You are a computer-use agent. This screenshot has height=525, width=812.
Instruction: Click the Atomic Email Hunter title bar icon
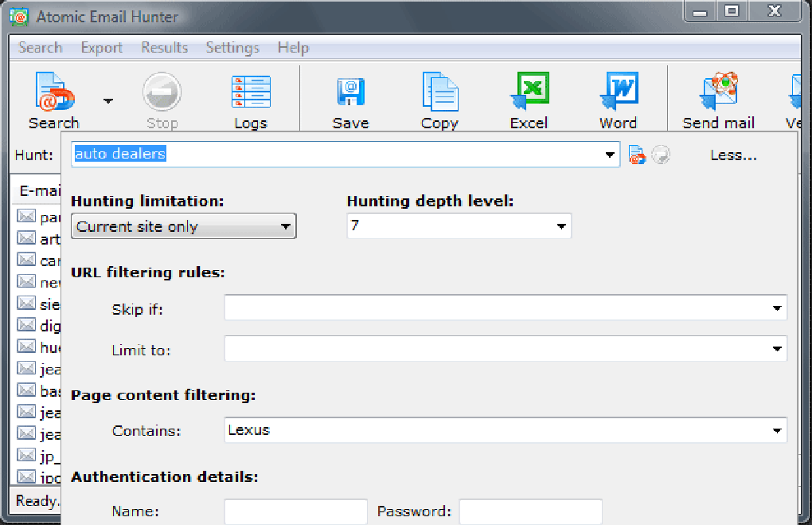click(x=19, y=17)
